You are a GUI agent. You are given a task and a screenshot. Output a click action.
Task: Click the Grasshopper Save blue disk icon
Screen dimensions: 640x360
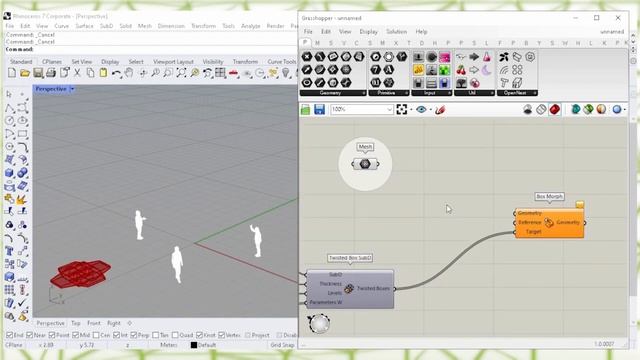pyautogui.click(x=319, y=109)
